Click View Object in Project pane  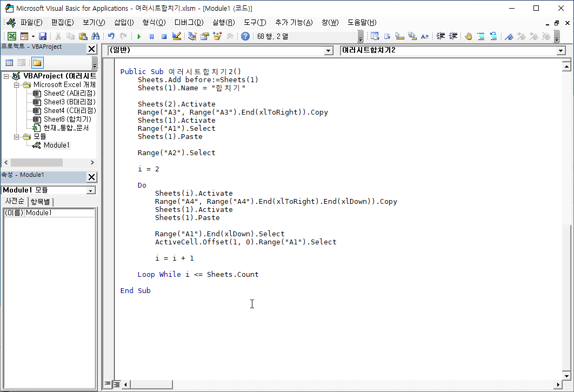(x=21, y=63)
